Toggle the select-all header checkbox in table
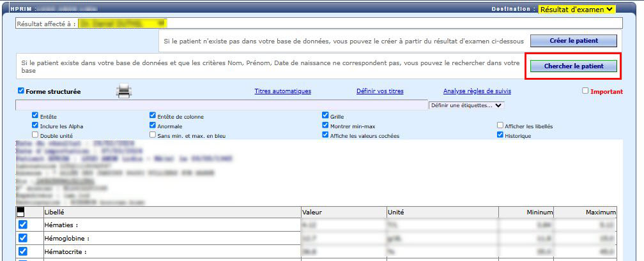The width and height of the screenshot is (644, 261). pyautogui.click(x=22, y=213)
